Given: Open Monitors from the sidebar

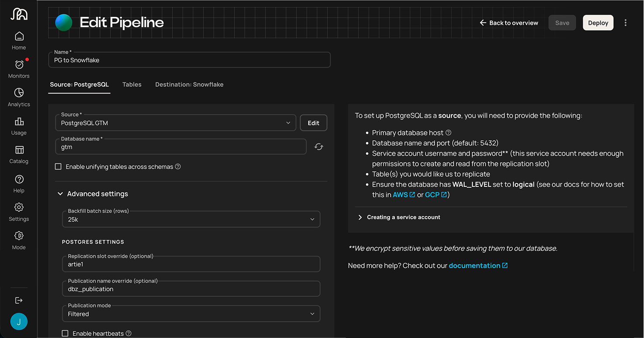Looking at the screenshot, I should click(x=19, y=69).
